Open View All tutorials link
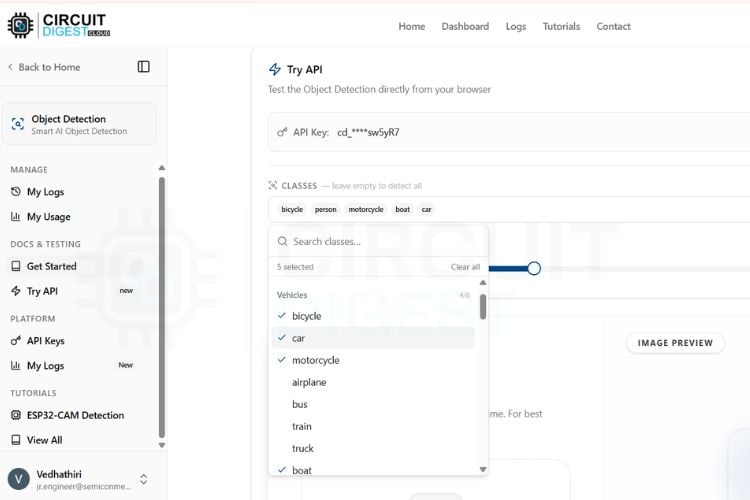This screenshot has width=750, height=500. pyautogui.click(x=44, y=440)
